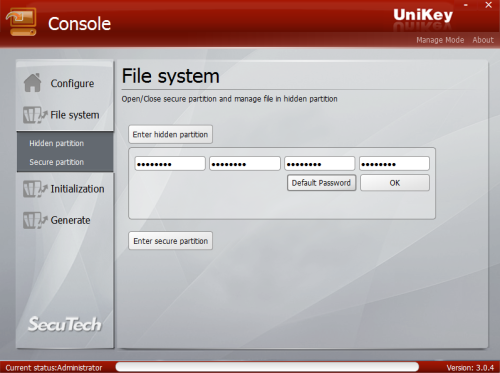500x373 pixels.
Task: Click the Initialization sidebar icon
Action: click(x=35, y=189)
